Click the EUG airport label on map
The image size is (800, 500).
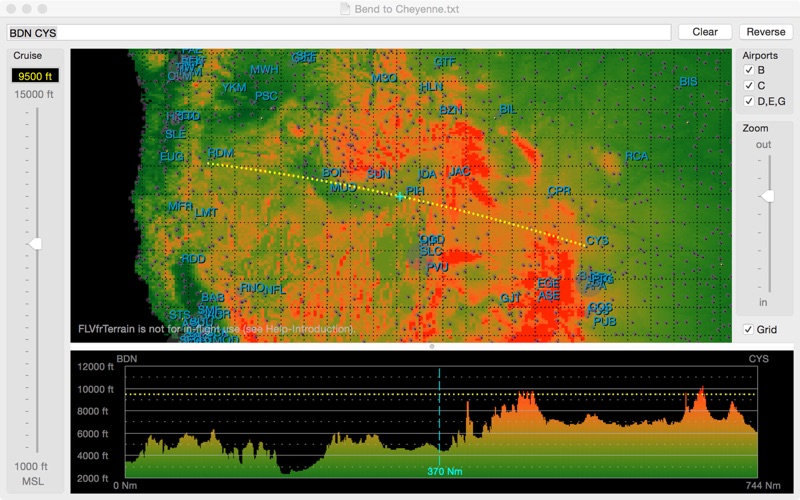[x=171, y=156]
